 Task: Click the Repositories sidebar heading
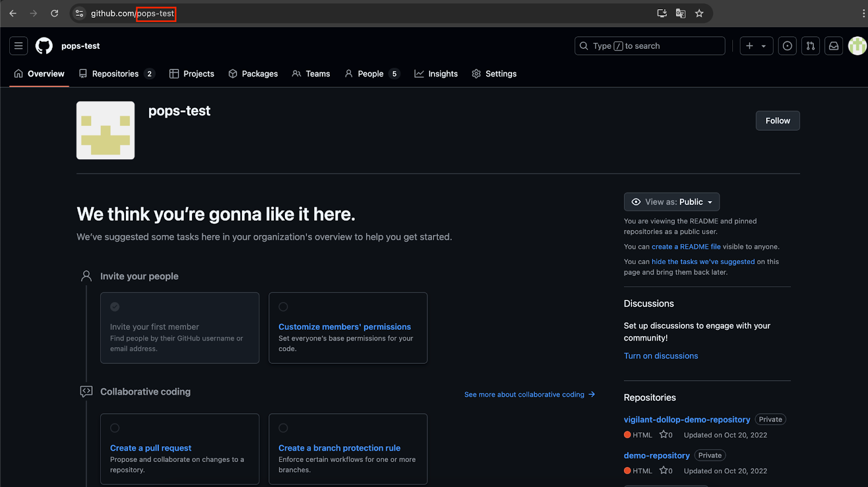tap(650, 398)
